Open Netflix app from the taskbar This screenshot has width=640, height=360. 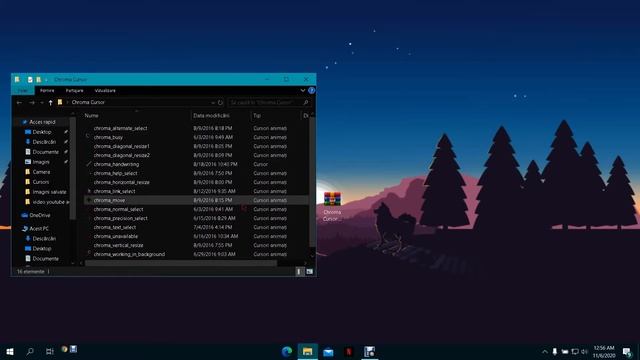coord(349,351)
